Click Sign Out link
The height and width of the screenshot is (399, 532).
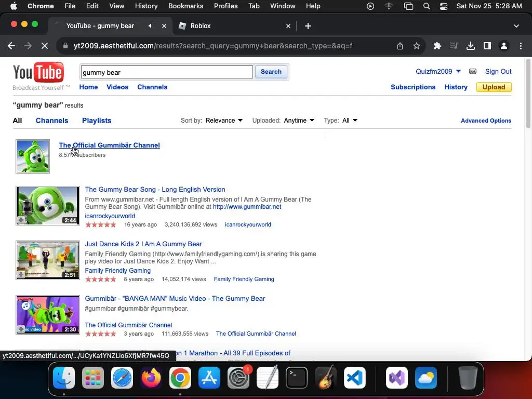click(x=498, y=72)
